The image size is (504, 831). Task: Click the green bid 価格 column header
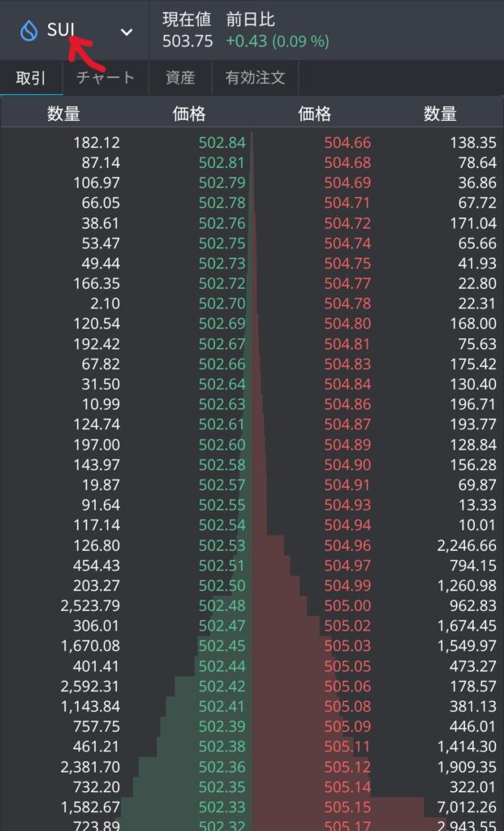click(189, 114)
